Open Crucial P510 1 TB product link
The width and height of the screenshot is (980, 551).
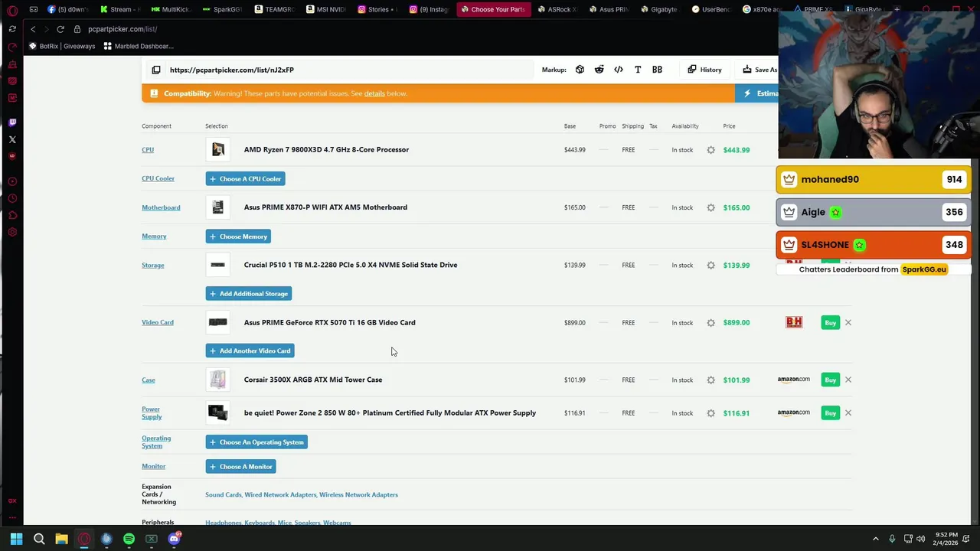pyautogui.click(x=351, y=265)
